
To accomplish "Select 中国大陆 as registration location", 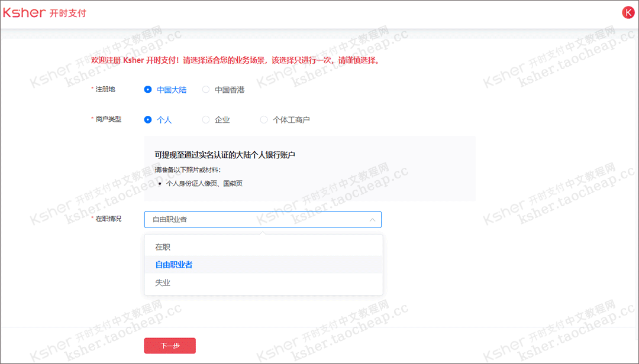I will point(165,90).
